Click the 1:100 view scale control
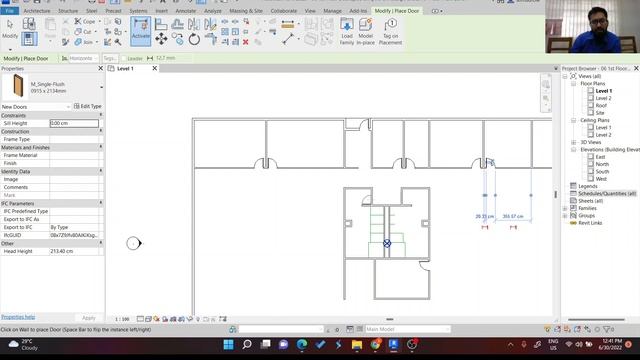Screen dimensions: 640x360 122,319
